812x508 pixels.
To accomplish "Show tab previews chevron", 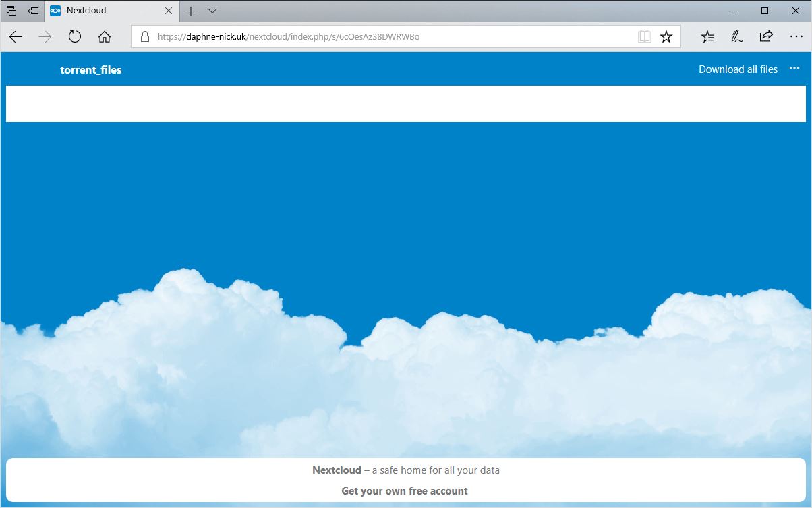I will (x=212, y=11).
